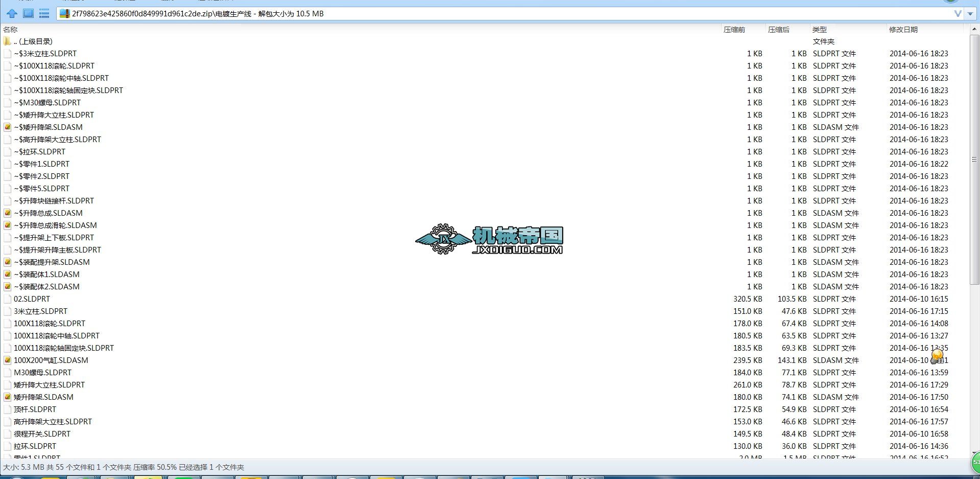Click the file icon of 100X118滚轮.SLDPRT

pyautogui.click(x=7, y=324)
